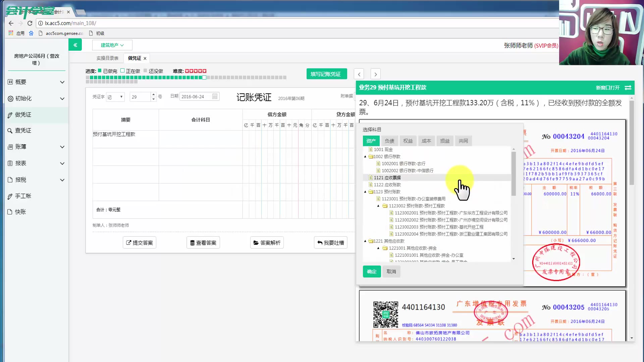Go to next task with right chevron

tap(376, 74)
